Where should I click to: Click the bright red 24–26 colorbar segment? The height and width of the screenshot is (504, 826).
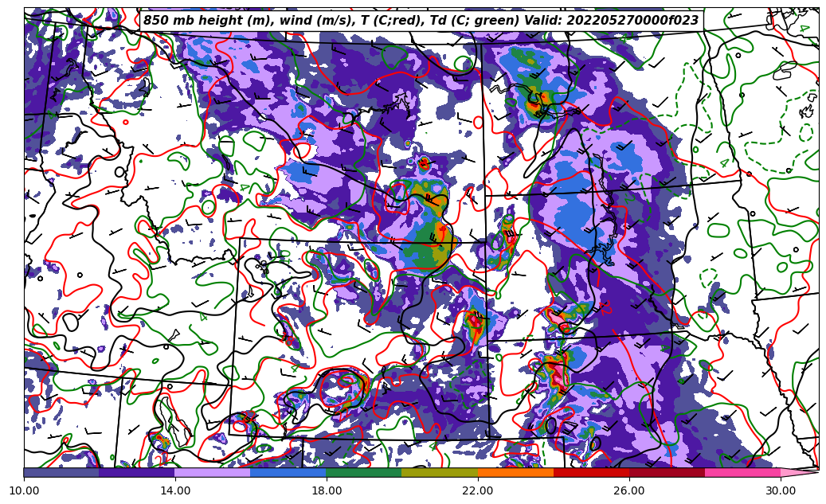tap(591, 472)
